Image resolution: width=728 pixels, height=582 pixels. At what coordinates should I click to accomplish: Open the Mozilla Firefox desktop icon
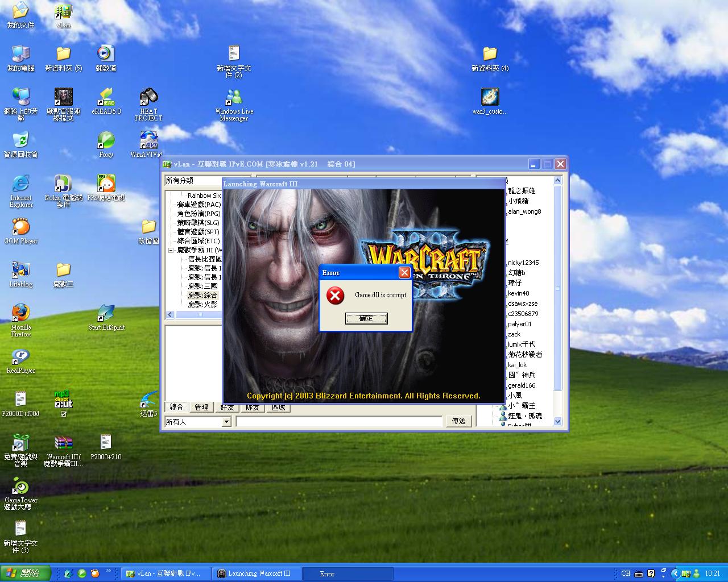pyautogui.click(x=21, y=313)
